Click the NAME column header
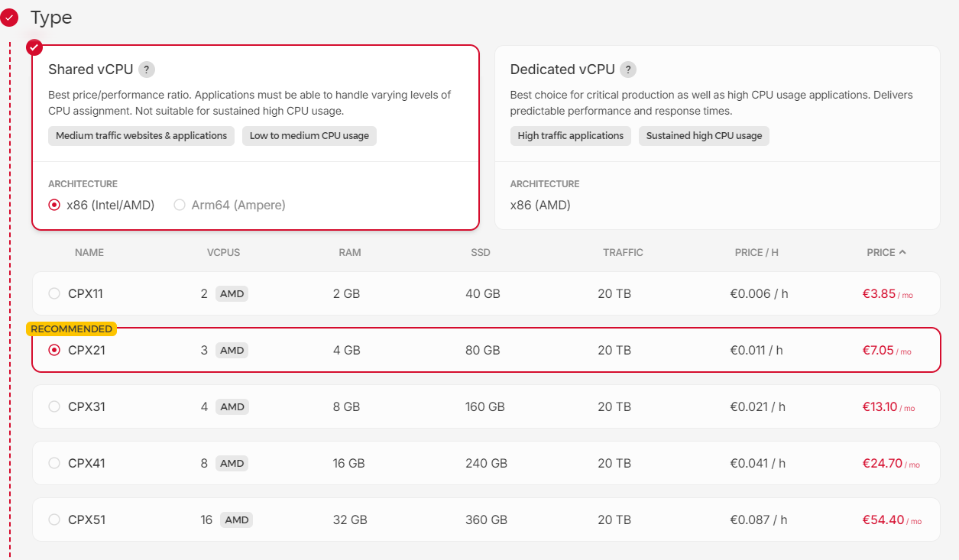The image size is (959, 560). 89,252
